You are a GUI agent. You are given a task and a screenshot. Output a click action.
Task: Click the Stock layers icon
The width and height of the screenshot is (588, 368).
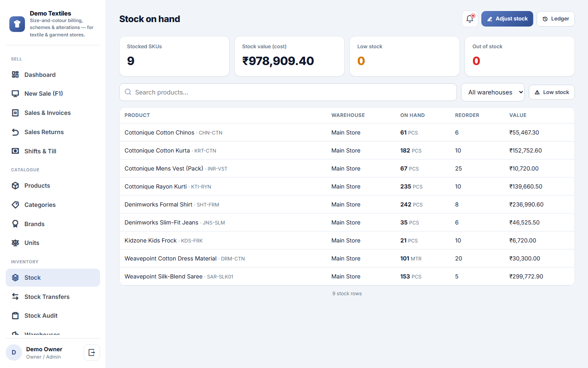16,278
